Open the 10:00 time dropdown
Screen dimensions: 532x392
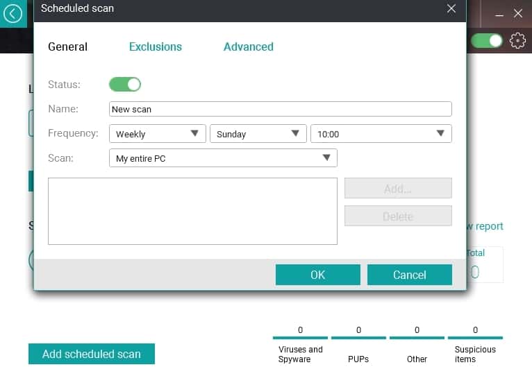381,134
